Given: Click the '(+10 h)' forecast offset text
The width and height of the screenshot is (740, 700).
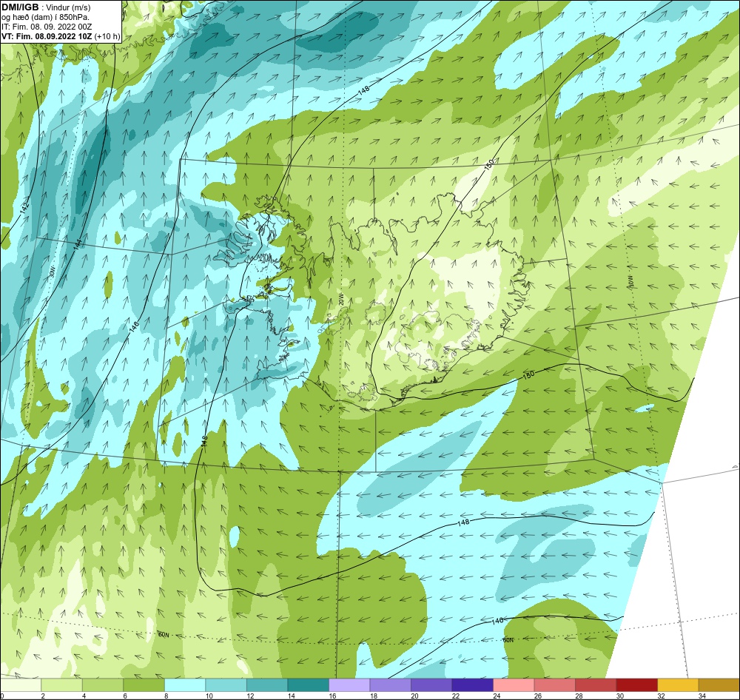Looking at the screenshot, I should tap(107, 36).
